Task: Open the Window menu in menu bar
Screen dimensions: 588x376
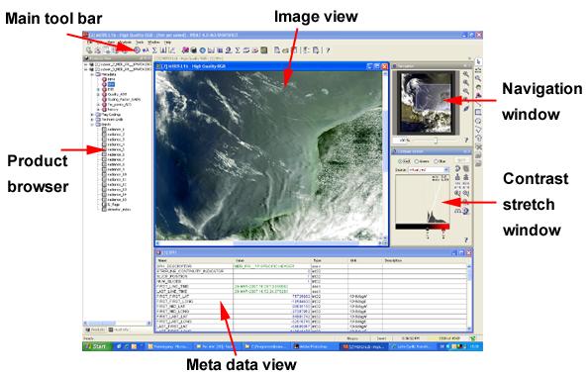Action: (x=153, y=43)
